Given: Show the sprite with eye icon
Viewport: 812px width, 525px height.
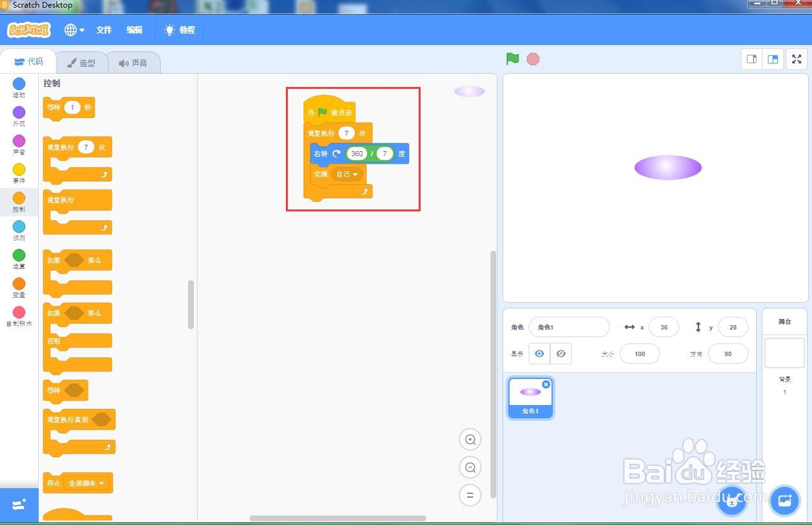Looking at the screenshot, I should [539, 354].
